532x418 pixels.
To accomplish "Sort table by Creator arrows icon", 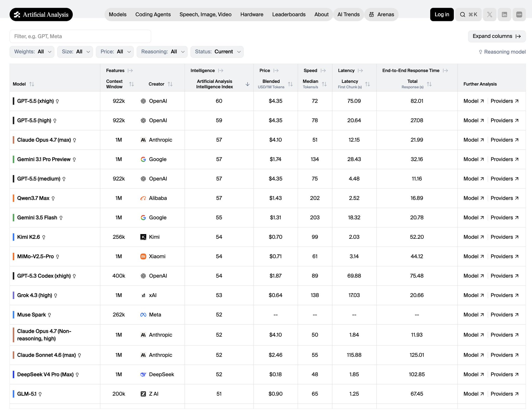I will (x=170, y=84).
